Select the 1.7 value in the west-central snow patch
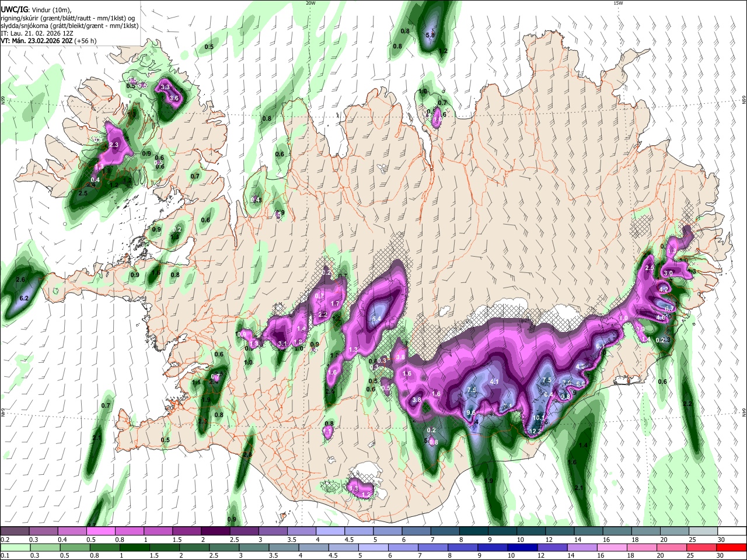The height and width of the screenshot is (560, 747). (x=336, y=303)
